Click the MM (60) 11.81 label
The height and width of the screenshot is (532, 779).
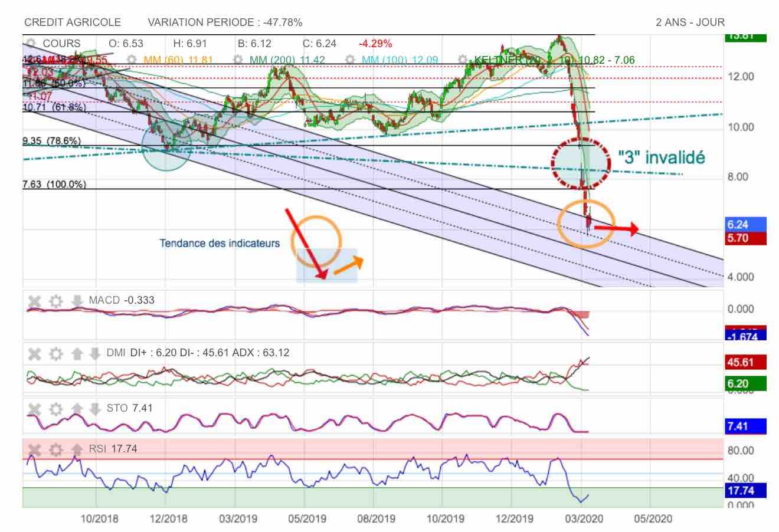click(178, 60)
